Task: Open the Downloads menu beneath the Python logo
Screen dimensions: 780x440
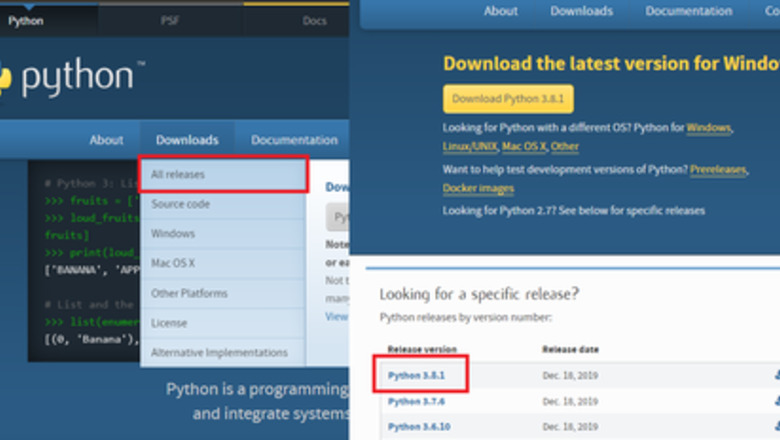Action: [187, 140]
